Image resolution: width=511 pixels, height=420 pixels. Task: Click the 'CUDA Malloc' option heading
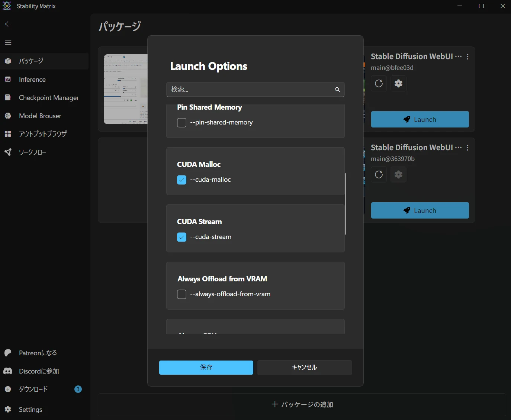(199, 164)
